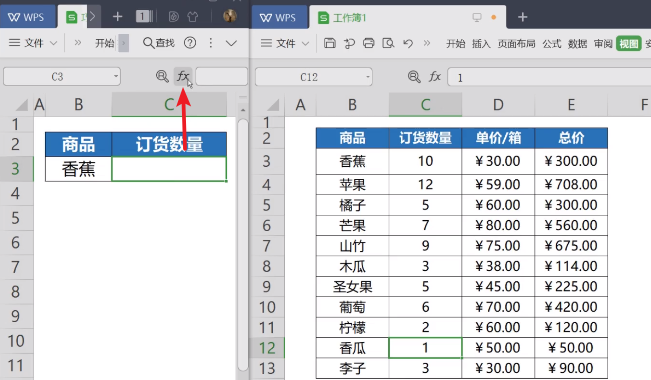Viewport: 651px width, 380px height.
Task: Click the fx insert function icon in left window
Action: tap(183, 76)
